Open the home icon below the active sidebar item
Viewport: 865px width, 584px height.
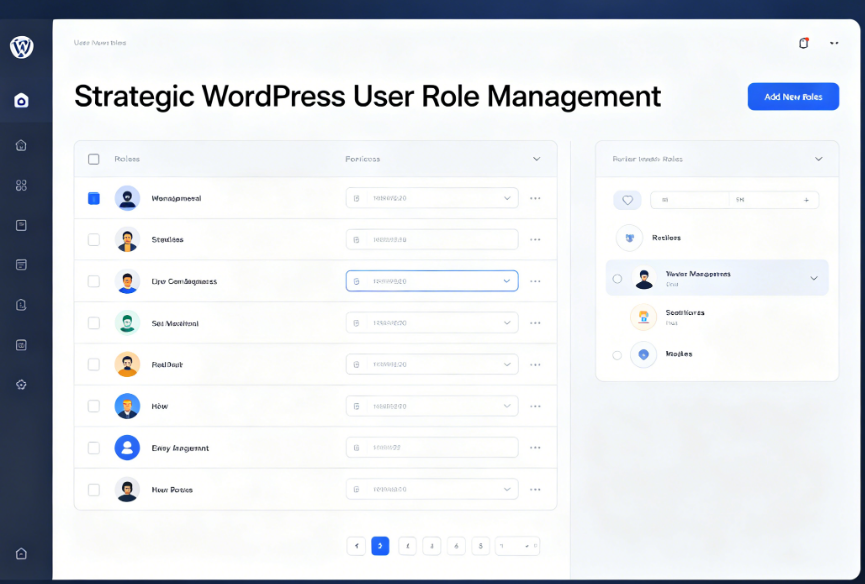click(x=21, y=145)
